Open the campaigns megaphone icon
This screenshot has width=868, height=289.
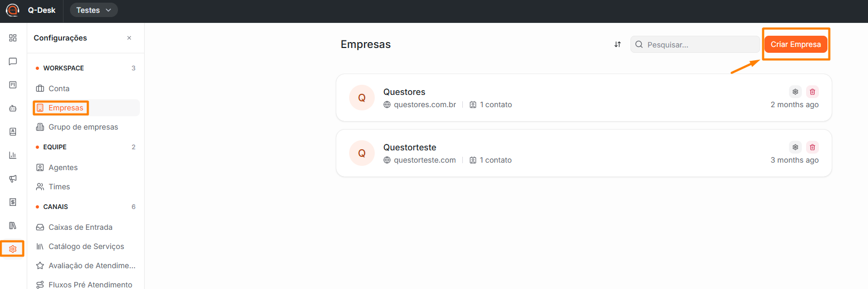click(13, 179)
